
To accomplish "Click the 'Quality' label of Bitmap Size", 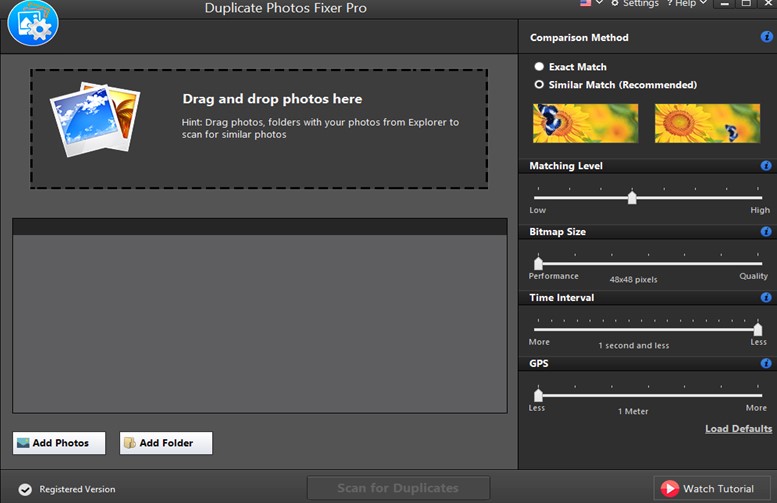I will 753,276.
